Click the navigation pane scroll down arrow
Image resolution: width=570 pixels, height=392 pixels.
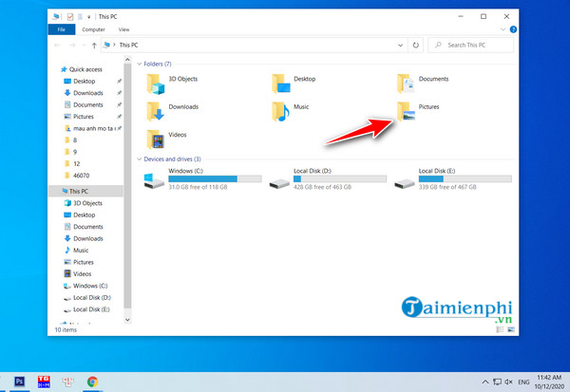click(127, 320)
